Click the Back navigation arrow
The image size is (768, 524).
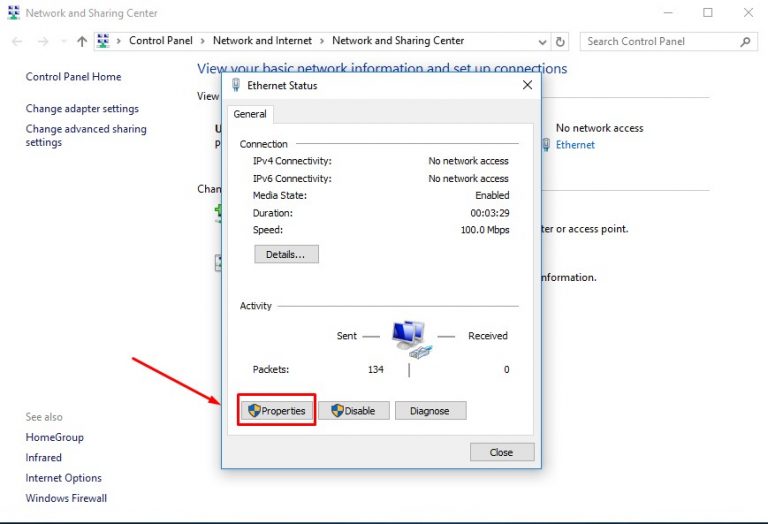click(17, 42)
